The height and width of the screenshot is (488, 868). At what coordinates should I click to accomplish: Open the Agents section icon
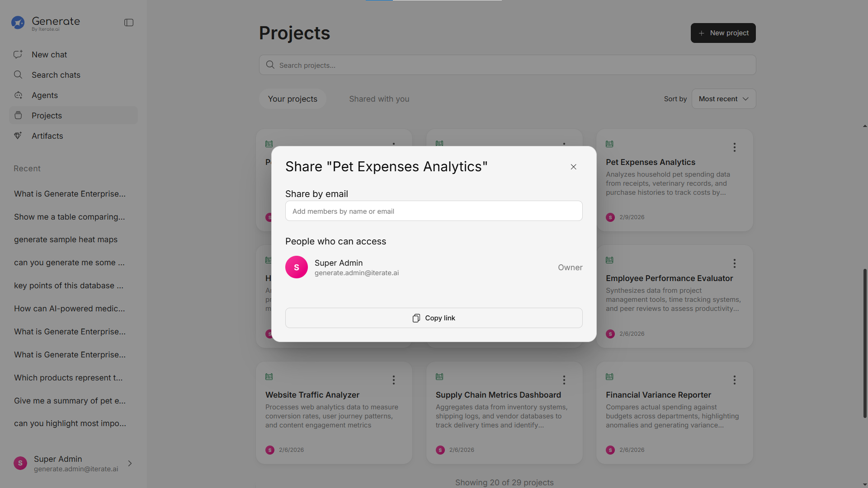tap(18, 95)
